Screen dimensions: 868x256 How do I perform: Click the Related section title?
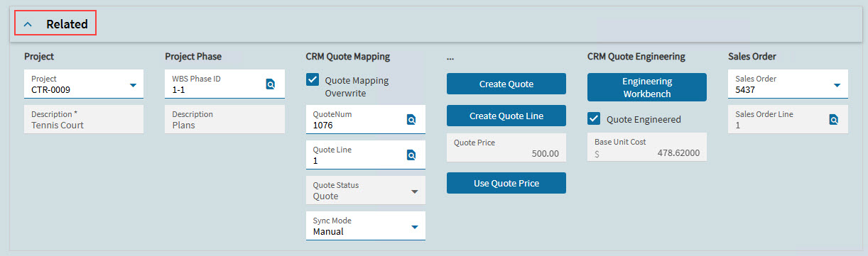(x=67, y=24)
